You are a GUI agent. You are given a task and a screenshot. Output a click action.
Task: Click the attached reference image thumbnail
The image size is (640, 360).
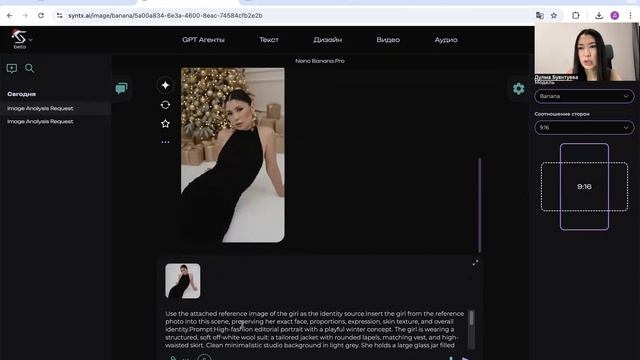(x=182, y=281)
